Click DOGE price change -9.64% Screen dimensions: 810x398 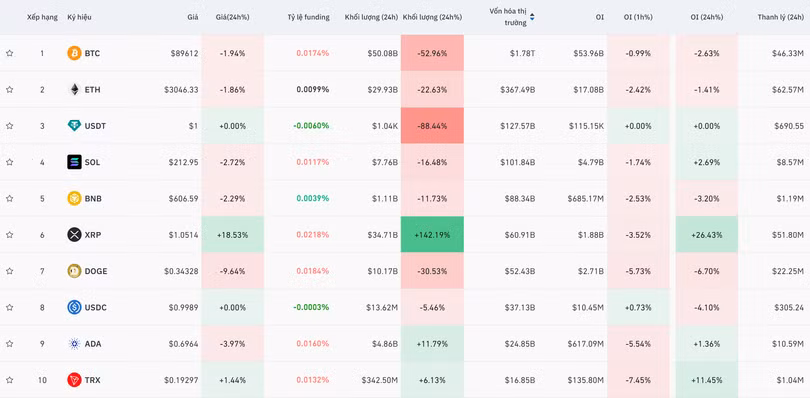click(232, 271)
